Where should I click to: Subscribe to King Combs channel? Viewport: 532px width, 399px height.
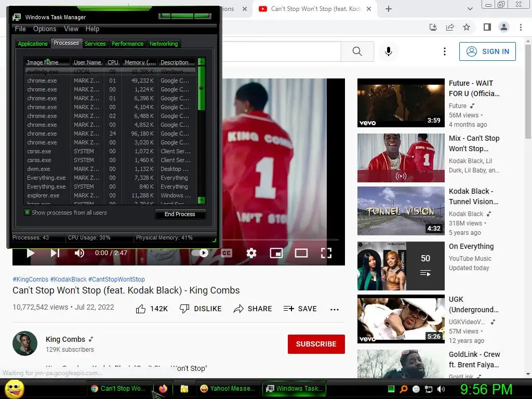[316, 344]
